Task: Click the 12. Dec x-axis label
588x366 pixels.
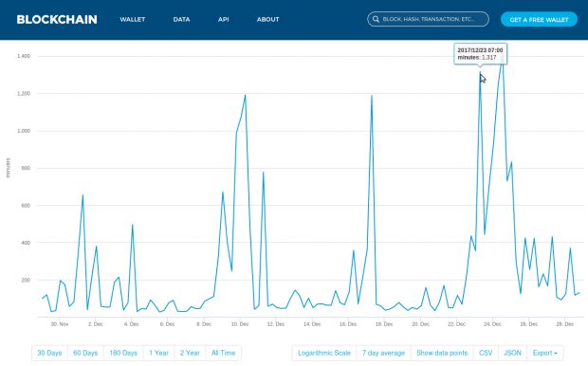Action: (276, 324)
